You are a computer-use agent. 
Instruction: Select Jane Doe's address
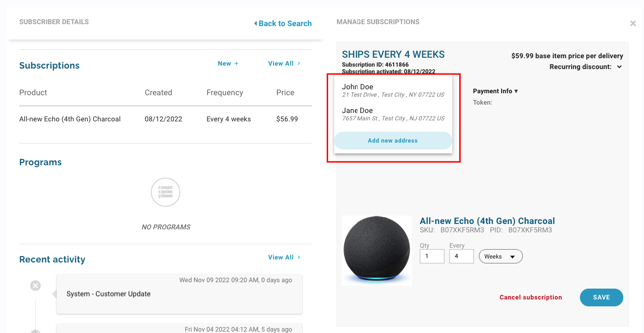[393, 114]
